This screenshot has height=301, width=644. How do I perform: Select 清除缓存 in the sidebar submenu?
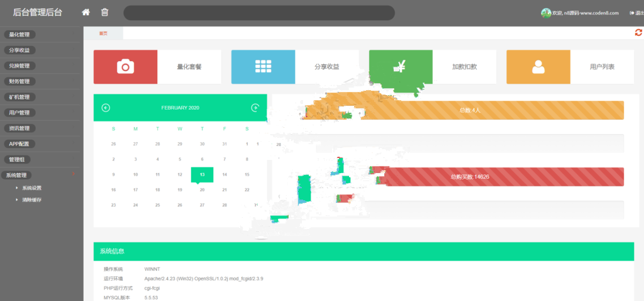(x=31, y=200)
